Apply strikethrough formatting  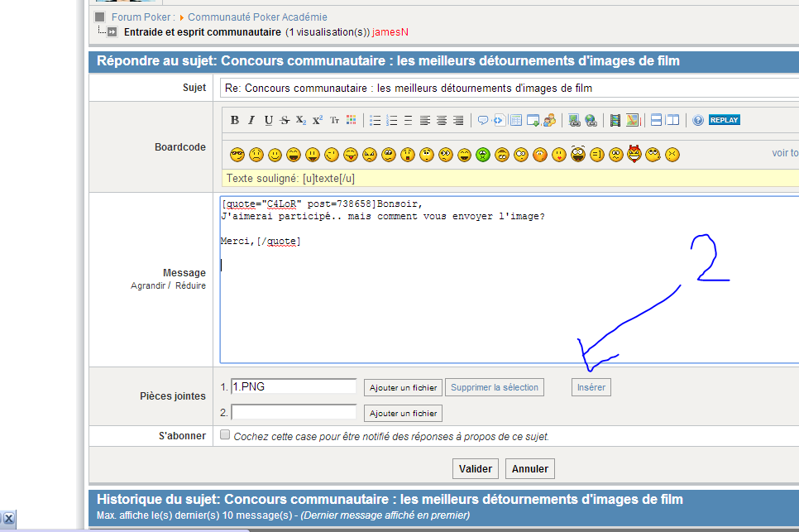[285, 120]
